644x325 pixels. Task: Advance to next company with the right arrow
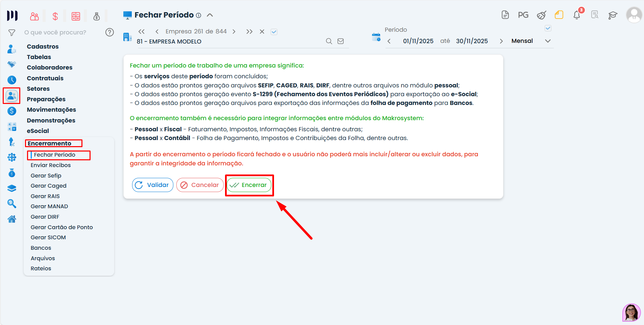coord(234,31)
